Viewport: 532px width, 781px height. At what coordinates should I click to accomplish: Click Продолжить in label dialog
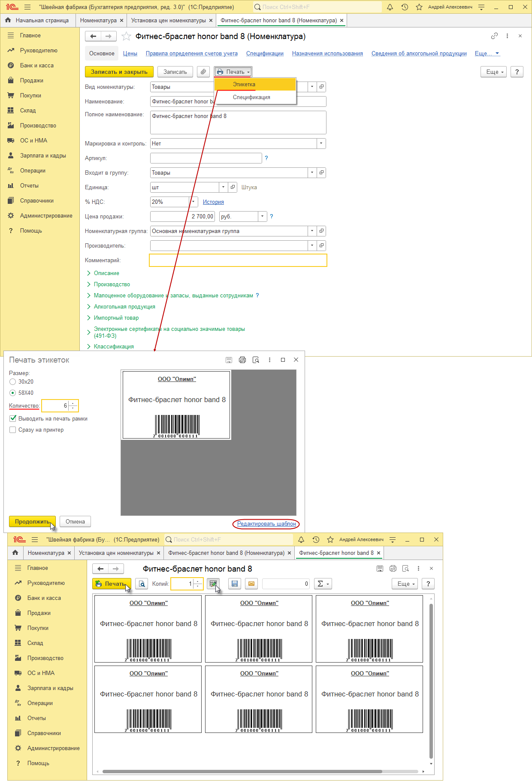pyautogui.click(x=32, y=521)
